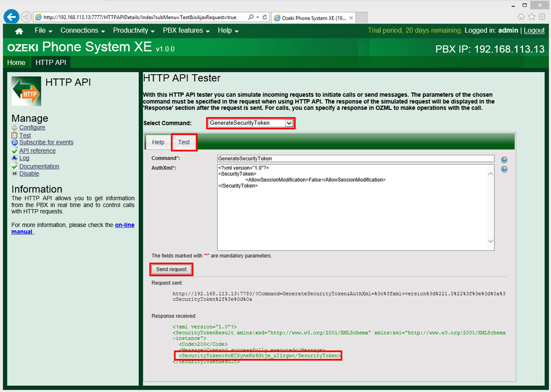Open the Help menu in the top bar
Image resolution: width=551 pixels, height=392 pixels.
228,31
